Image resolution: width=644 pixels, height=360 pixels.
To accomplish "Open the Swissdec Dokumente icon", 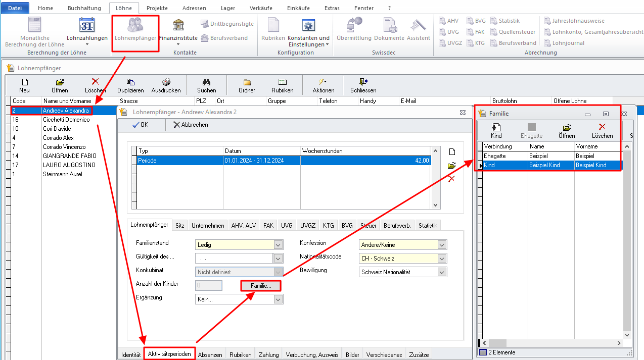I will (x=389, y=25).
